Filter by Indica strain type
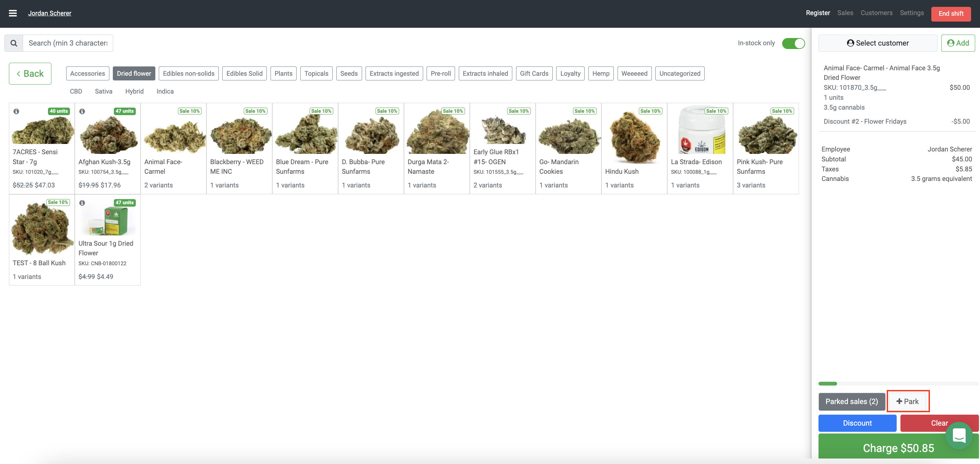The width and height of the screenshot is (980, 464). [165, 91]
